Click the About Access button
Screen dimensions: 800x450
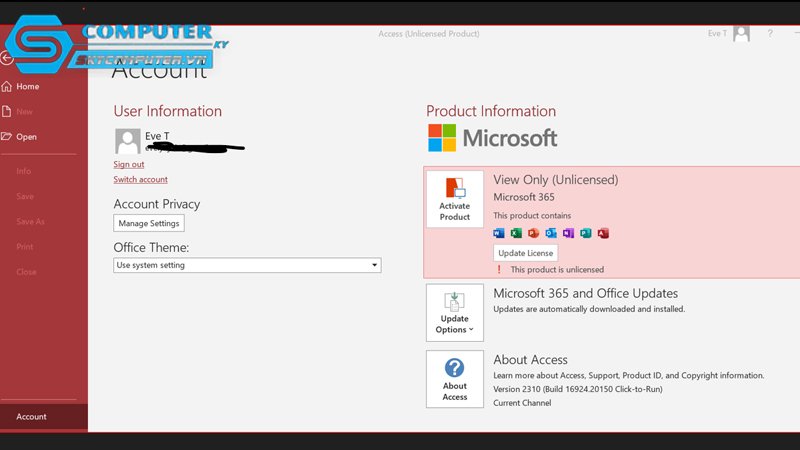[455, 379]
